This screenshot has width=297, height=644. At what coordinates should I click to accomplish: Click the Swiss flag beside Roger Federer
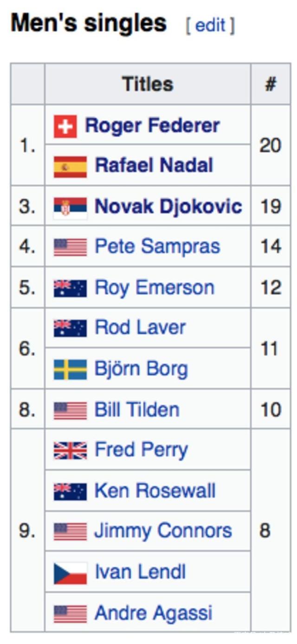pyautogui.click(x=65, y=126)
